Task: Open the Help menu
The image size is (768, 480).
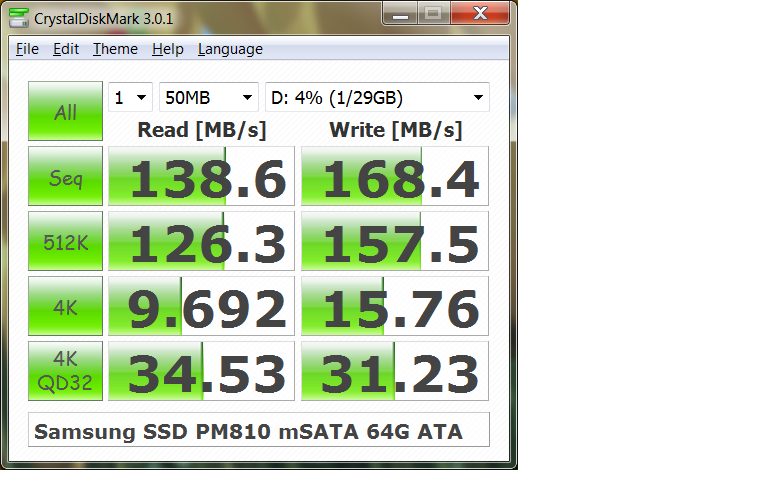Action: (x=168, y=49)
